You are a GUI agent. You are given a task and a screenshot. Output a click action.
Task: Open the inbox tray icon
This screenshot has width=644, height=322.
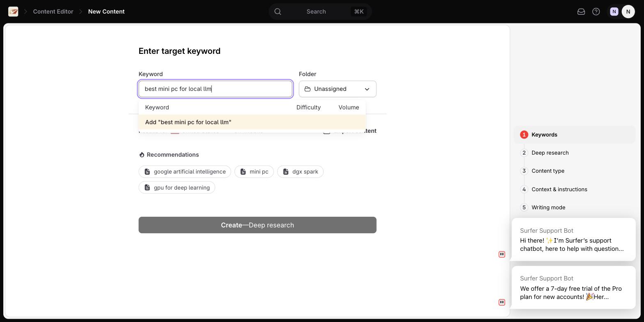pyautogui.click(x=581, y=12)
